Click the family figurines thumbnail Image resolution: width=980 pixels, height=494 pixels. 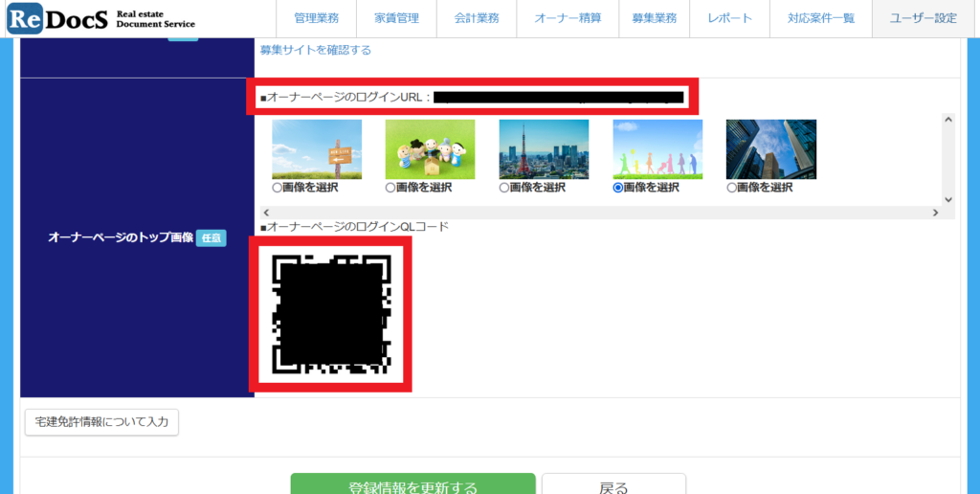pyautogui.click(x=430, y=149)
